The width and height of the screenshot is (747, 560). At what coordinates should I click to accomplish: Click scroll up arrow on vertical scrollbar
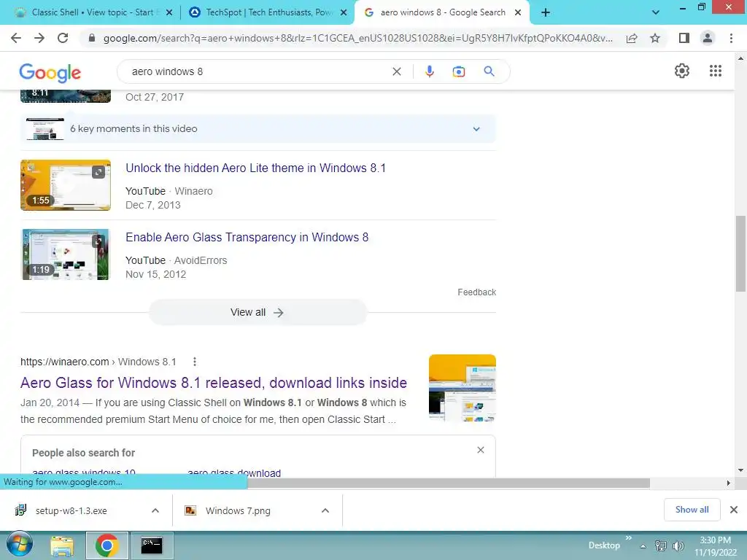740,58
